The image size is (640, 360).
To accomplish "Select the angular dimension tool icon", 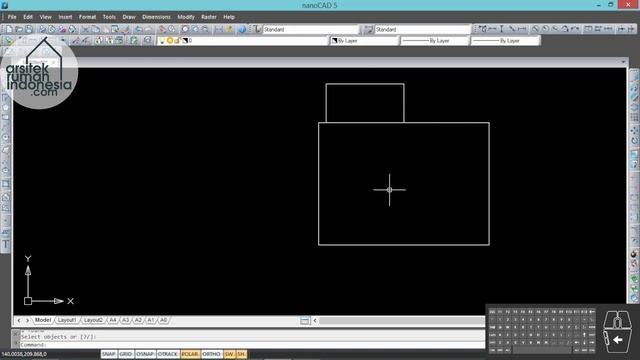I will (565, 29).
